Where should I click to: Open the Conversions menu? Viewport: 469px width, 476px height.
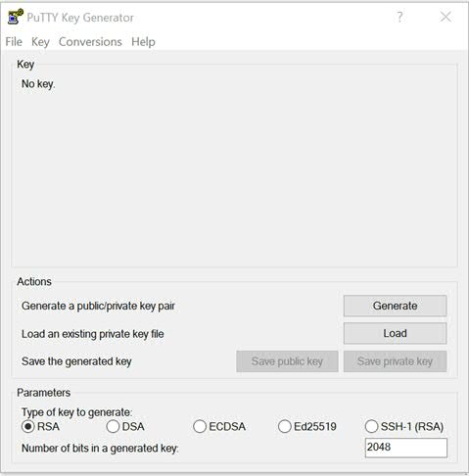tap(90, 42)
